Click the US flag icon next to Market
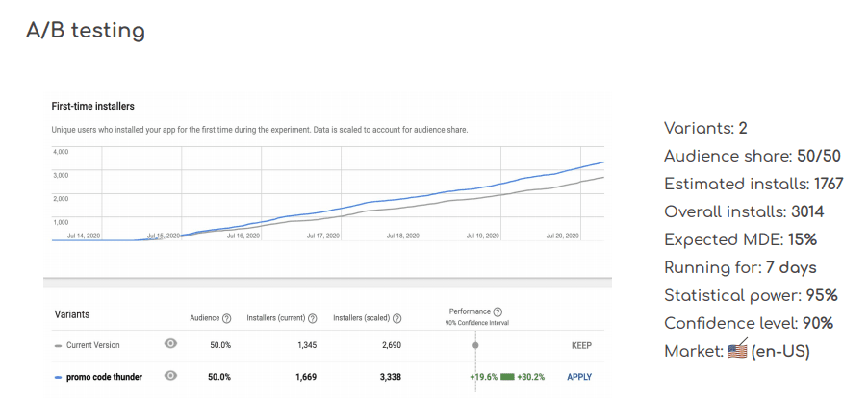Screen dimensions: 868x398 pos(736,351)
